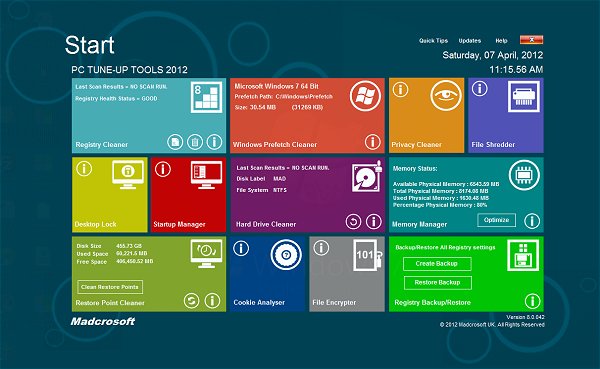Click the Windows logo in the Prefetch Cleaner tile

(x=365, y=96)
